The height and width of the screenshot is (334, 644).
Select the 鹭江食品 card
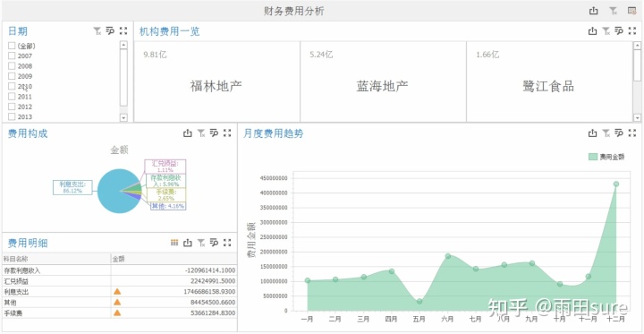pos(549,81)
